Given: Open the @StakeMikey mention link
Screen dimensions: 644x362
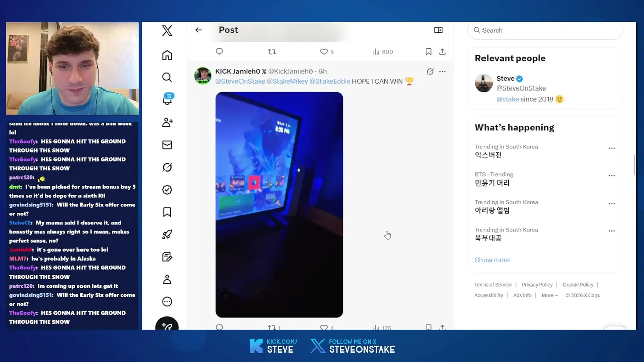Looking at the screenshot, I should (287, 81).
